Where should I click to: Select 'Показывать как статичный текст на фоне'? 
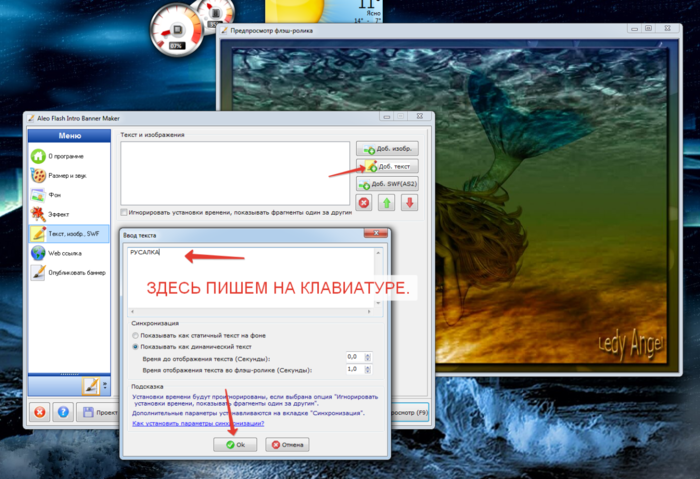(x=136, y=335)
